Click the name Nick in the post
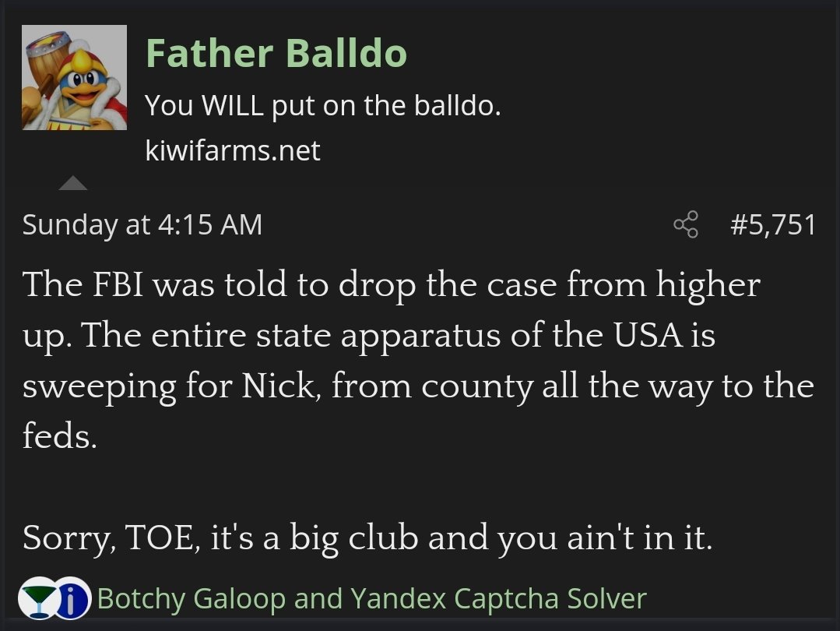This screenshot has height=631, width=840. click(x=281, y=387)
